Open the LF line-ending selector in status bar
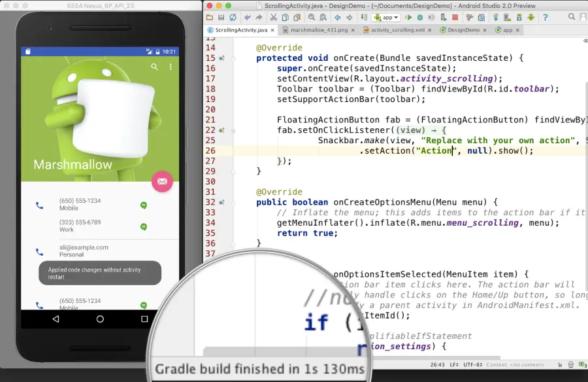Image resolution: width=588 pixels, height=382 pixels. (453, 365)
